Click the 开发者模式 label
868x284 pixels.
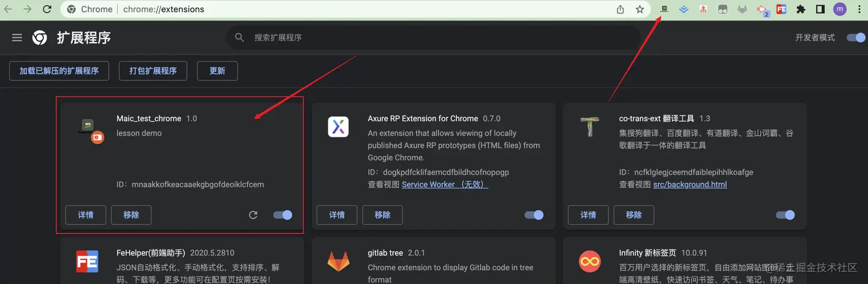[815, 38]
